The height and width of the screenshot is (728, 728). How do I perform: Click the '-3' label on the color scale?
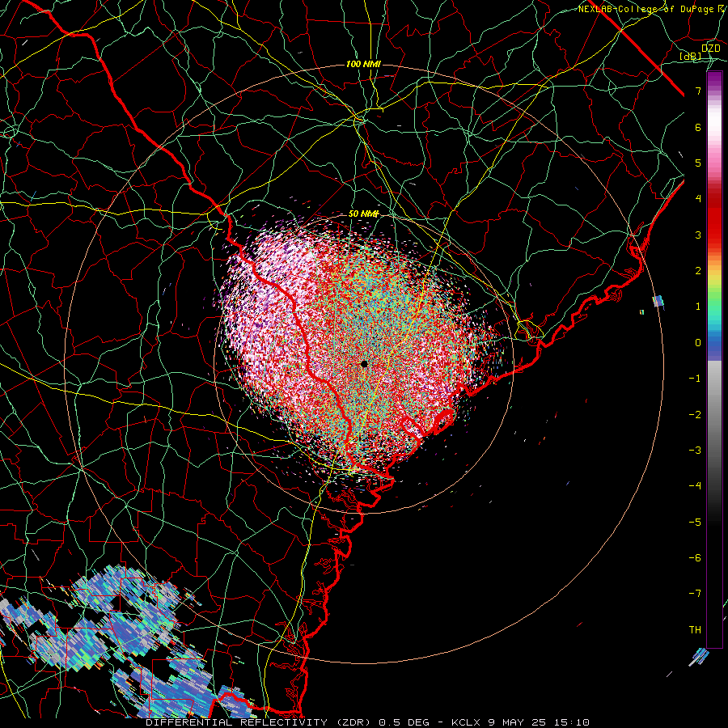pos(695,451)
